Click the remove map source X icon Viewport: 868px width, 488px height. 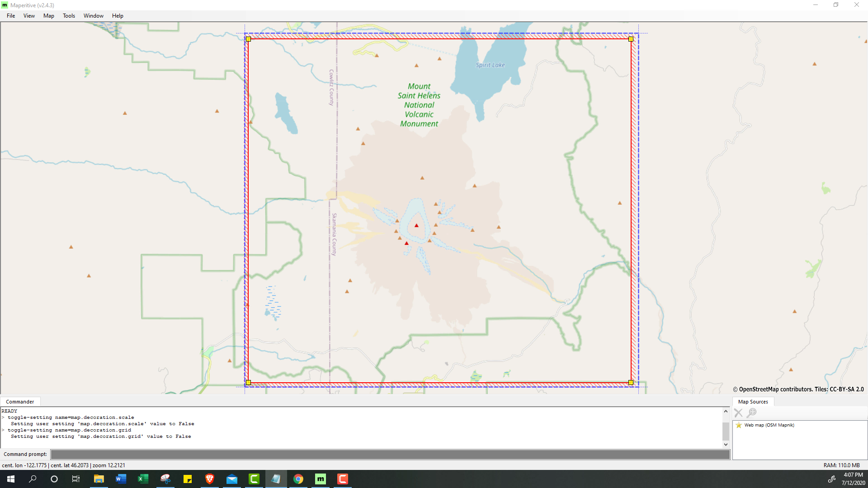pos(738,413)
